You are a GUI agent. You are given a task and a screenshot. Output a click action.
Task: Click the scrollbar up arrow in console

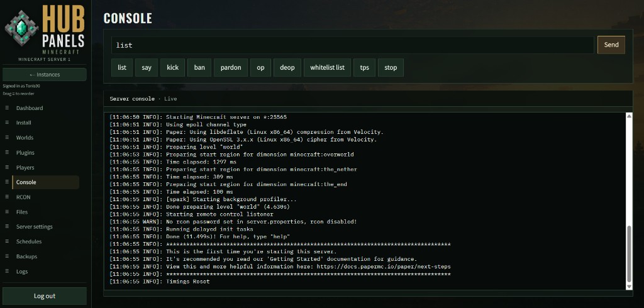point(629,116)
